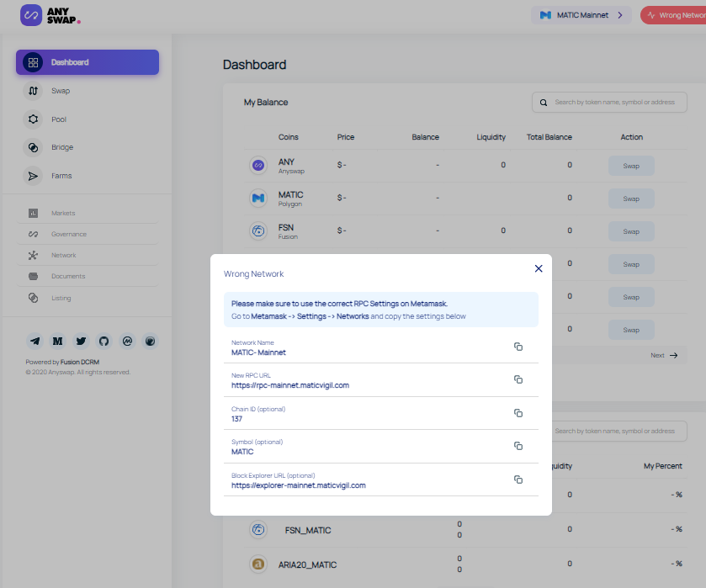
Task: Click the Bridge sidebar icon
Action: 33,148
